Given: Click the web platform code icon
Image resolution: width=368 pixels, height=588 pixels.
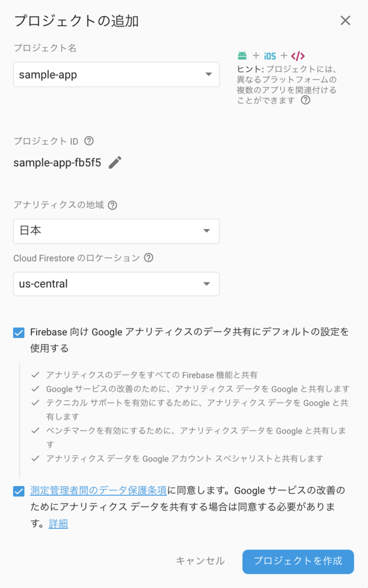Looking at the screenshot, I should click(x=297, y=55).
